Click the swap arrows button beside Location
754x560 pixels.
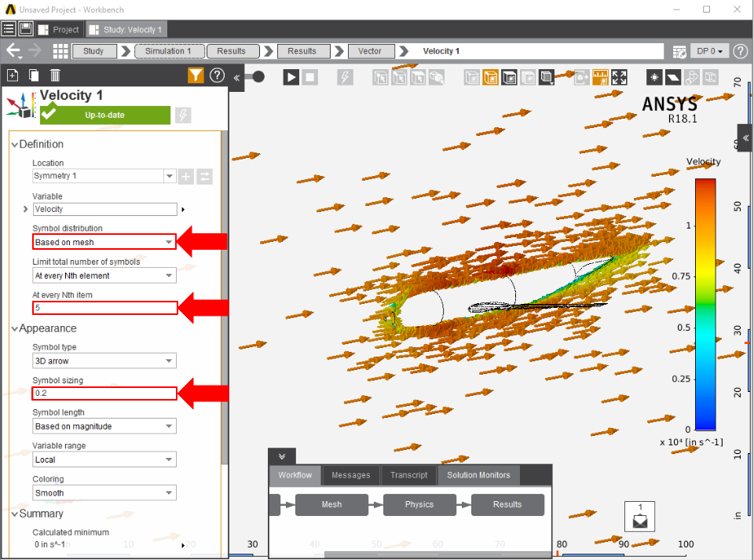point(204,177)
